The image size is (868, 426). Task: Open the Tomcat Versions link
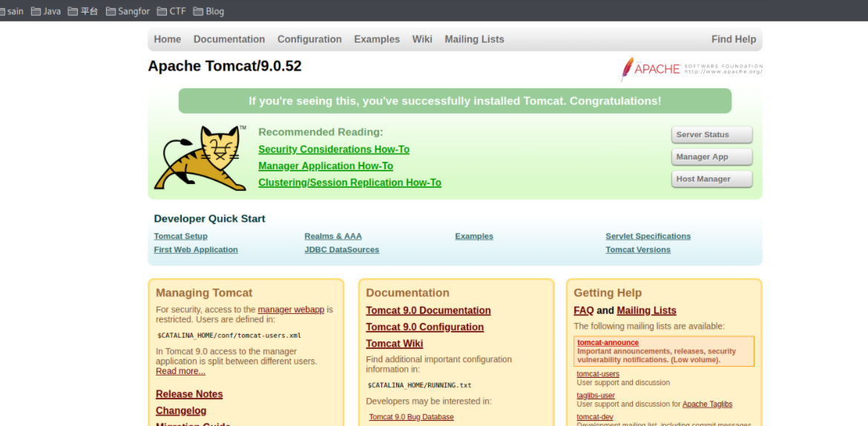point(638,250)
